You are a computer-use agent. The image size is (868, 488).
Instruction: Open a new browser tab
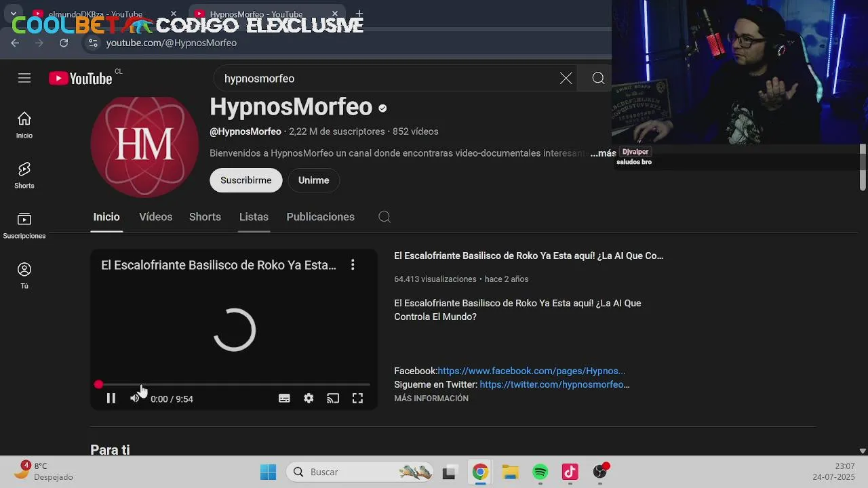tap(359, 14)
